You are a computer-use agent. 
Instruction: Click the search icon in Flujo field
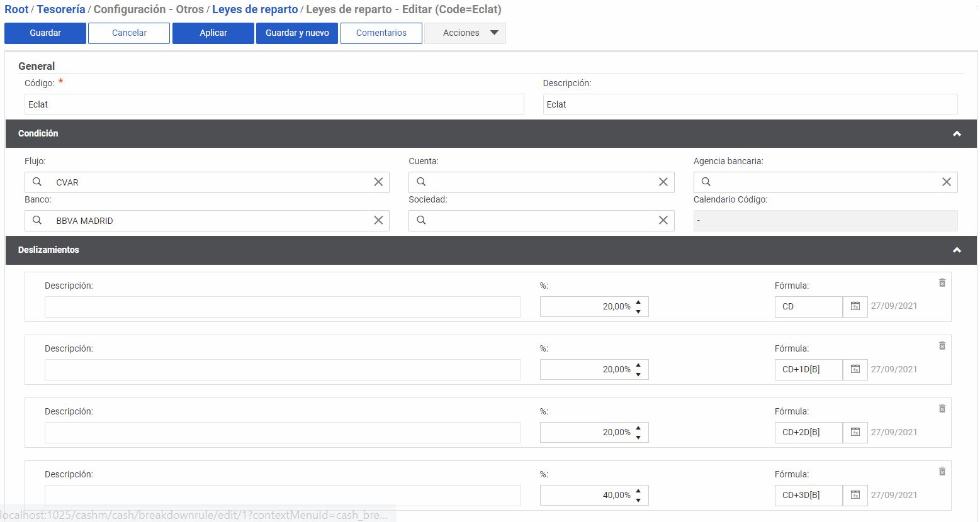pos(37,182)
